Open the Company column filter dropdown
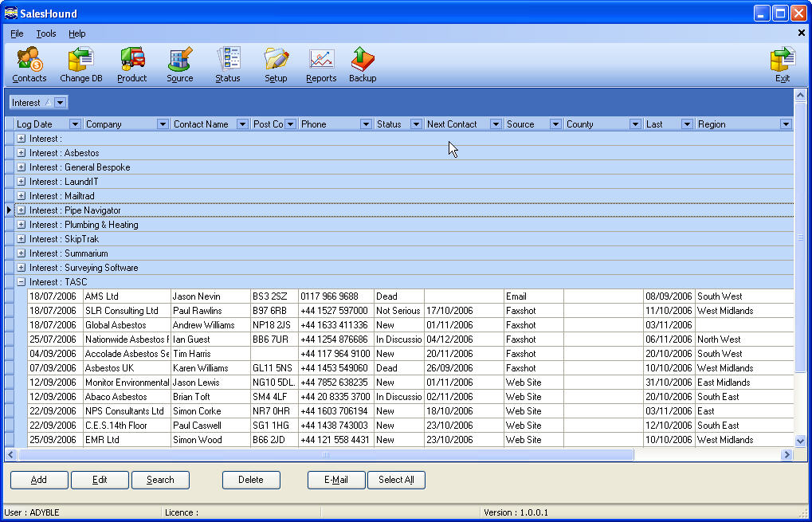 point(163,124)
